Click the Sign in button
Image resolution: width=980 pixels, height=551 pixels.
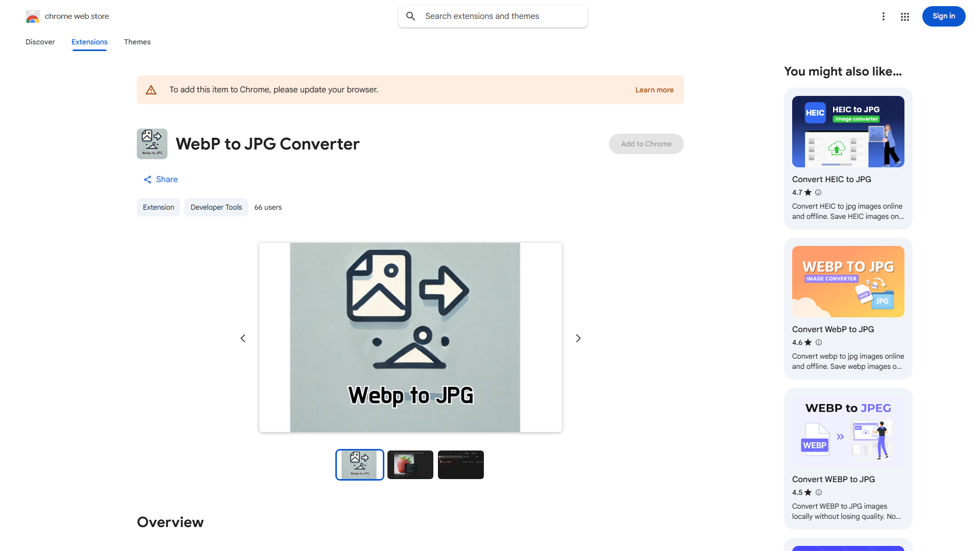943,16
